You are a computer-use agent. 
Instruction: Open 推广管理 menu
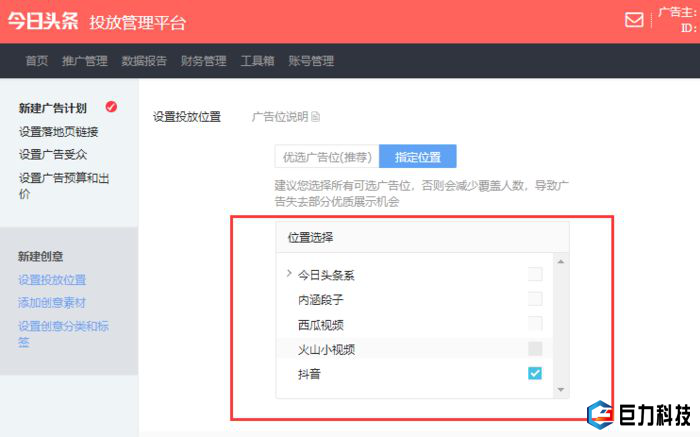point(85,61)
